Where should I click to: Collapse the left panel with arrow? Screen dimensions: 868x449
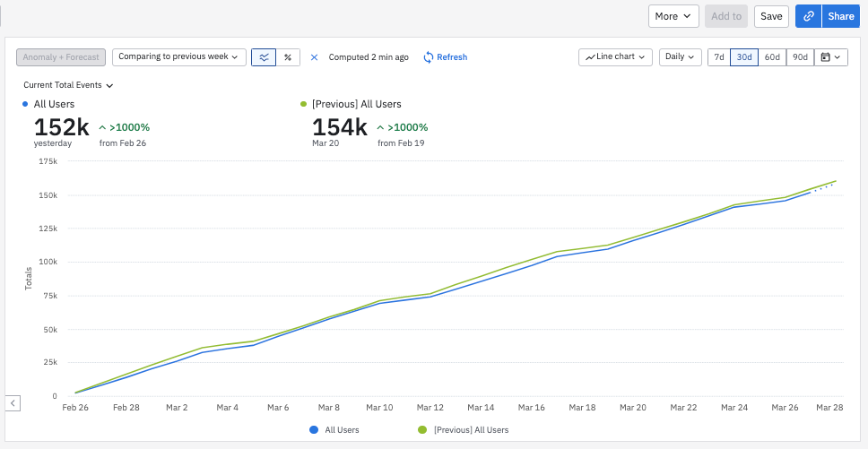13,403
